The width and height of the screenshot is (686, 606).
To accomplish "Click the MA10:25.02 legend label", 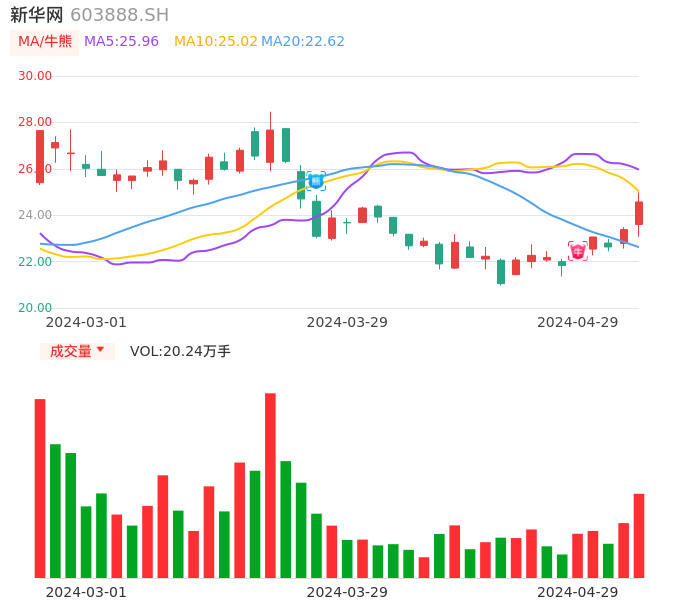I will pos(215,42).
